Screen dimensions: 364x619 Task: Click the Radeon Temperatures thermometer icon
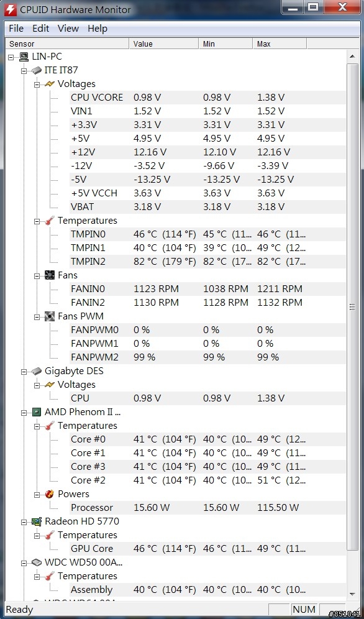(50, 535)
